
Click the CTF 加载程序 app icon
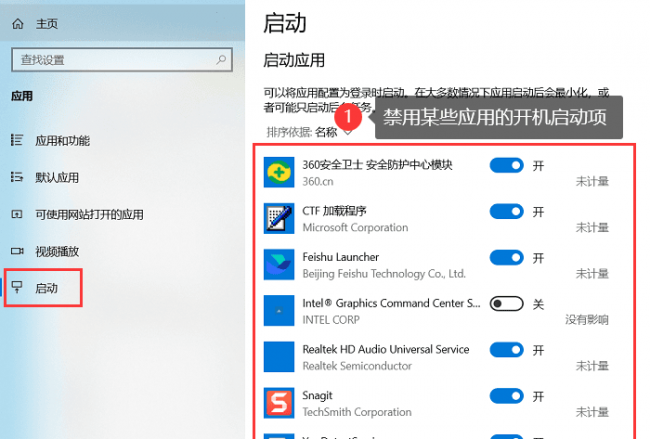click(279, 218)
